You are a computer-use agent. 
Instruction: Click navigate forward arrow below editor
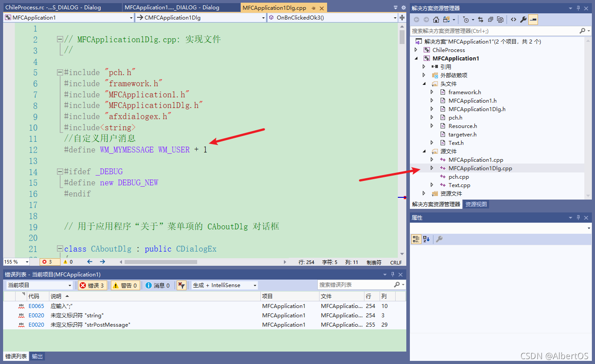click(102, 262)
